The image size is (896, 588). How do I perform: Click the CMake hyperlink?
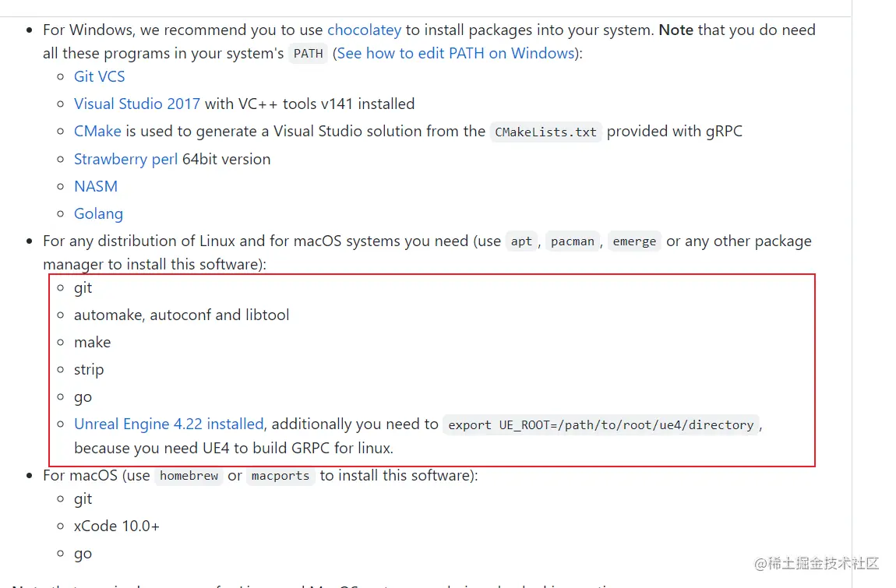(97, 131)
